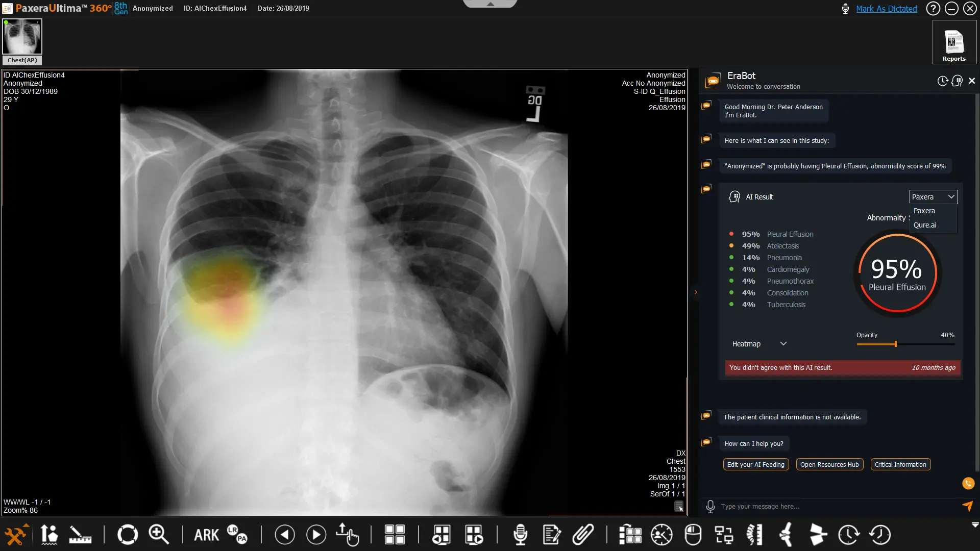Image resolution: width=980 pixels, height=551 pixels.
Task: Click Open Resources Hub button
Action: click(x=829, y=464)
